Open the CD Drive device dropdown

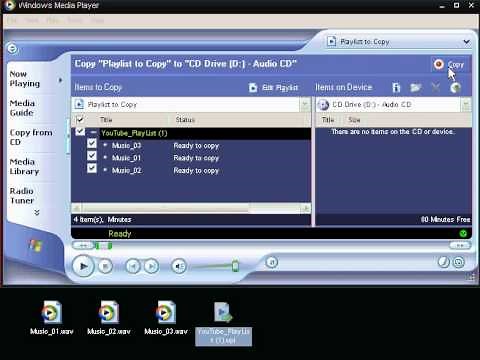[x=466, y=105]
